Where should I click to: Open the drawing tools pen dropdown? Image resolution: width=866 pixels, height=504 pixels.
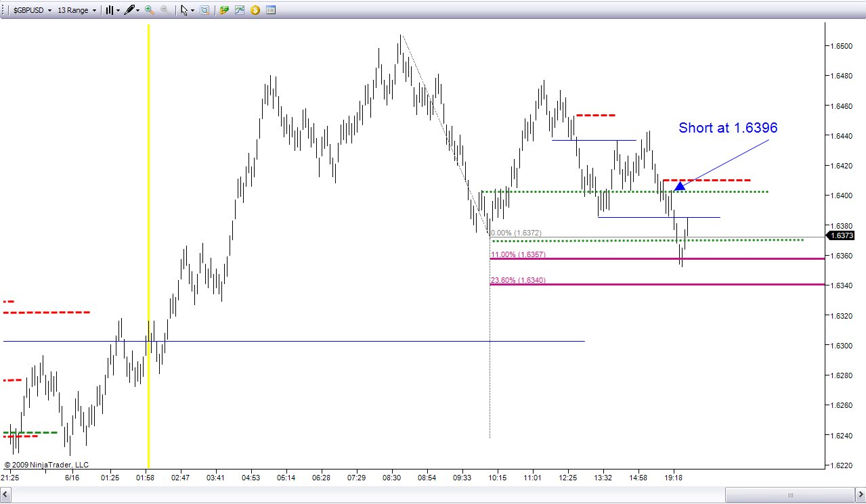tap(132, 11)
